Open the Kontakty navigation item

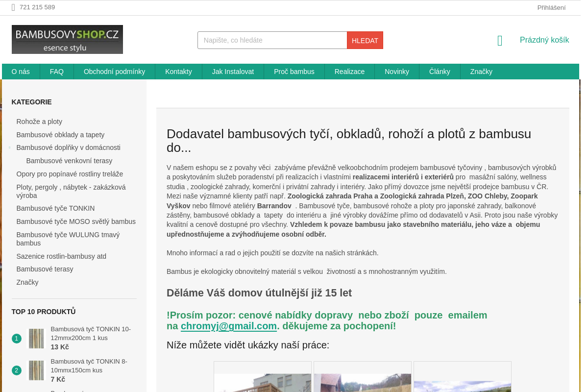pos(178,72)
